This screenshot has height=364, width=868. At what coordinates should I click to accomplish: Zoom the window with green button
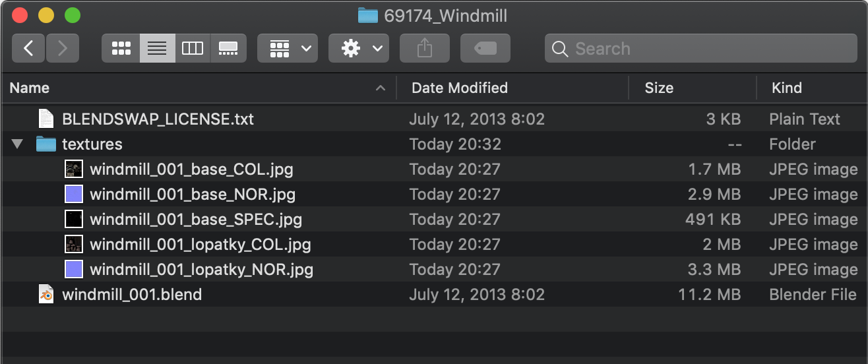point(72,15)
